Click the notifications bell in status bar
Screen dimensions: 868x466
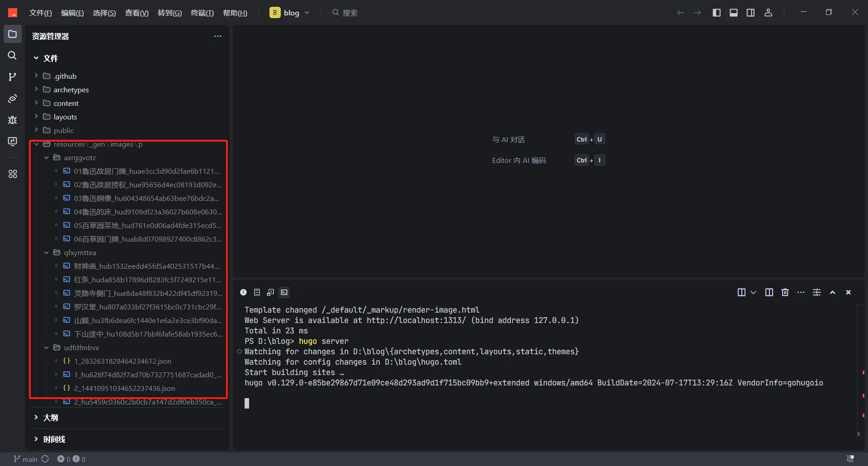click(x=850, y=459)
